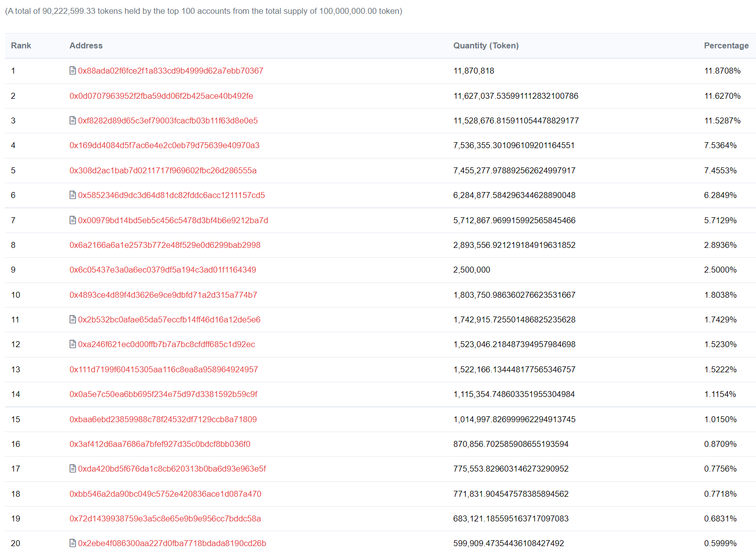Select the quantity value 2,500,000
The height and width of the screenshot is (555, 756).
[472, 270]
